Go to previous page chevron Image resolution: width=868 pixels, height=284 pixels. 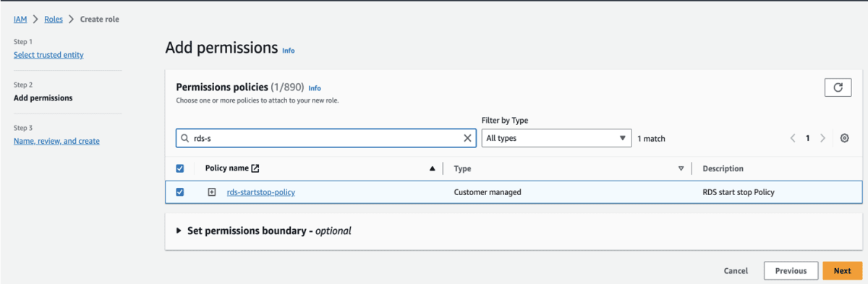[793, 138]
